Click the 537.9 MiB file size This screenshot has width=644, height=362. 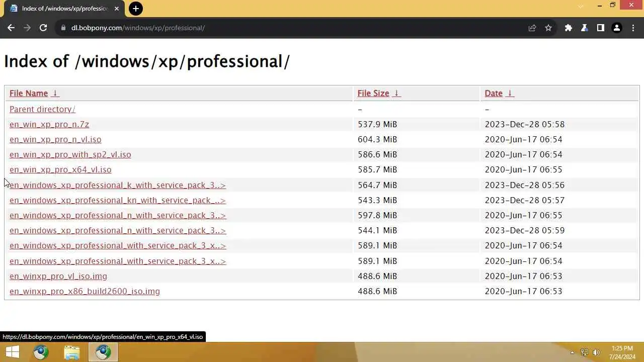377,124
